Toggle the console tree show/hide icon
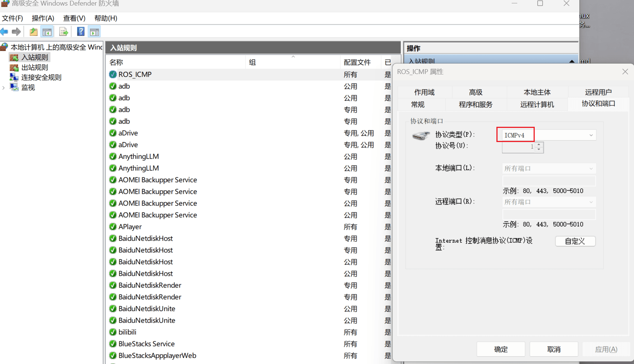This screenshot has height=364, width=634. 47,32
